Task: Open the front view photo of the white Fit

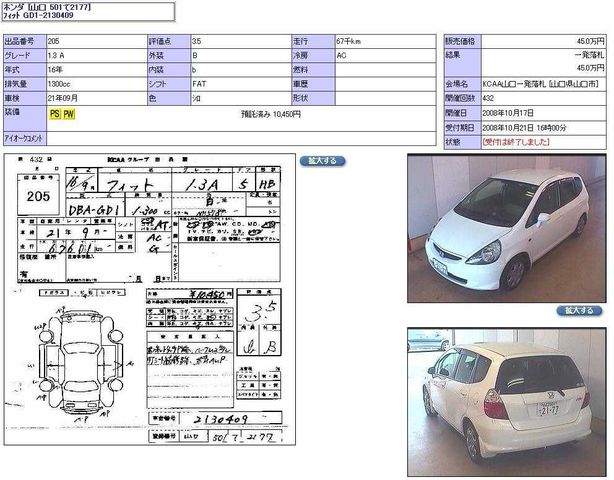Action: 507,228
